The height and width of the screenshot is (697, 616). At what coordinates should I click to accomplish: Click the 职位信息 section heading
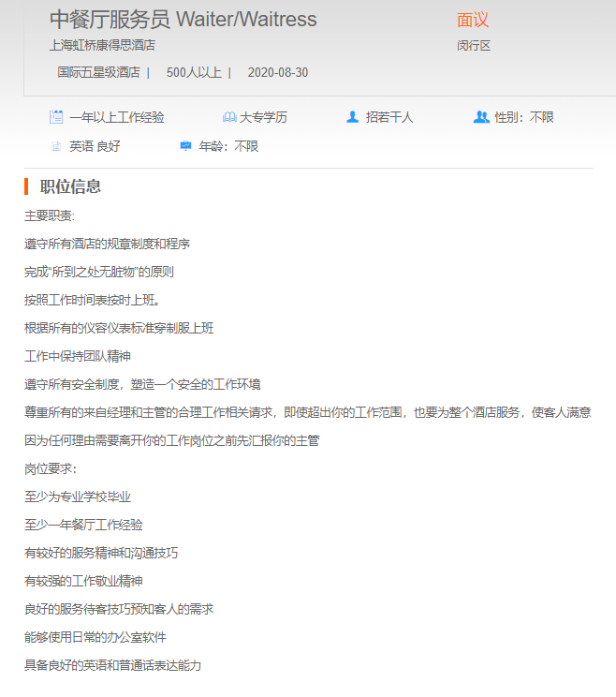pyautogui.click(x=70, y=186)
